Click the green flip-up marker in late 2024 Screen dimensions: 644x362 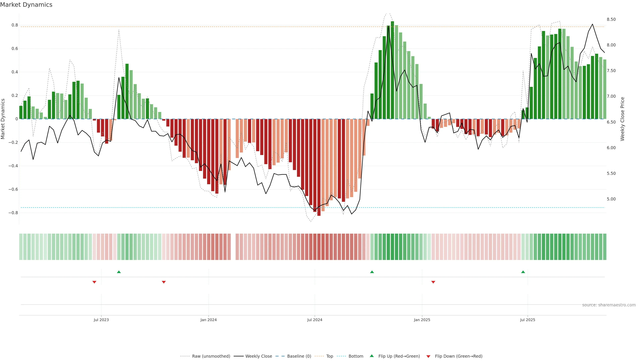(372, 272)
